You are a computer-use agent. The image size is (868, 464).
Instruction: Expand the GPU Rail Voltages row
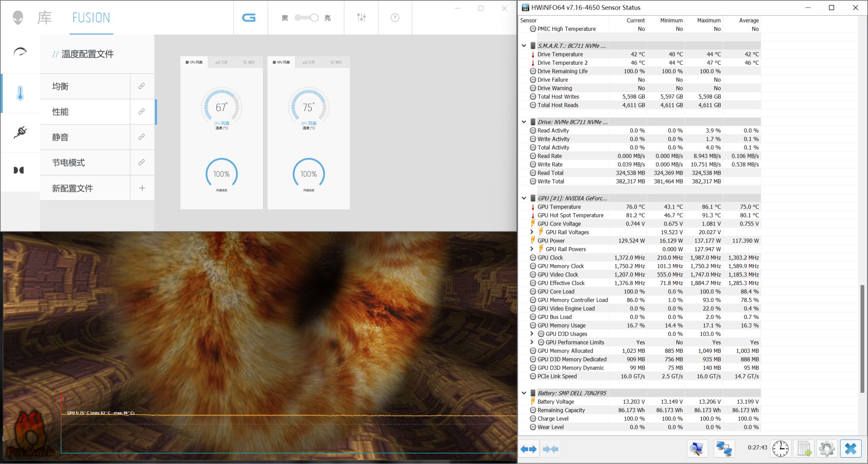click(532, 232)
